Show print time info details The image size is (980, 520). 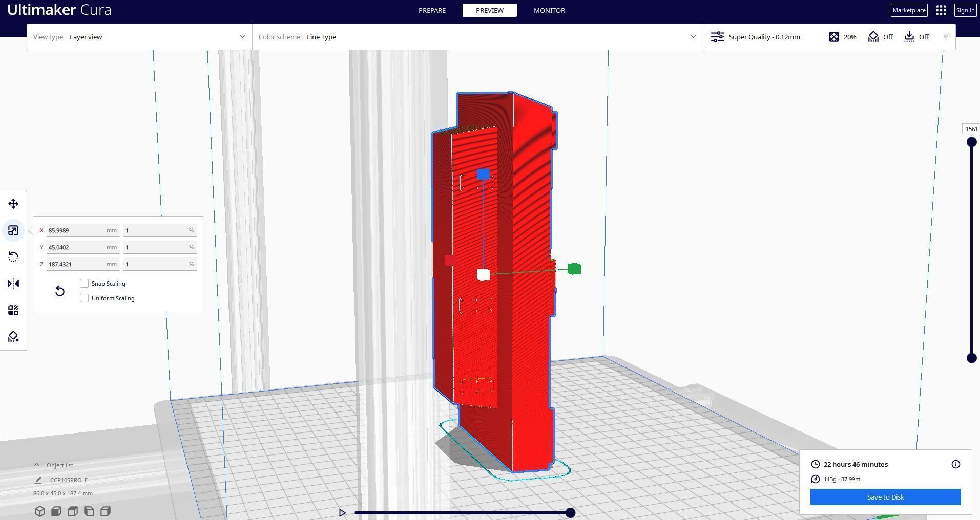pos(956,464)
